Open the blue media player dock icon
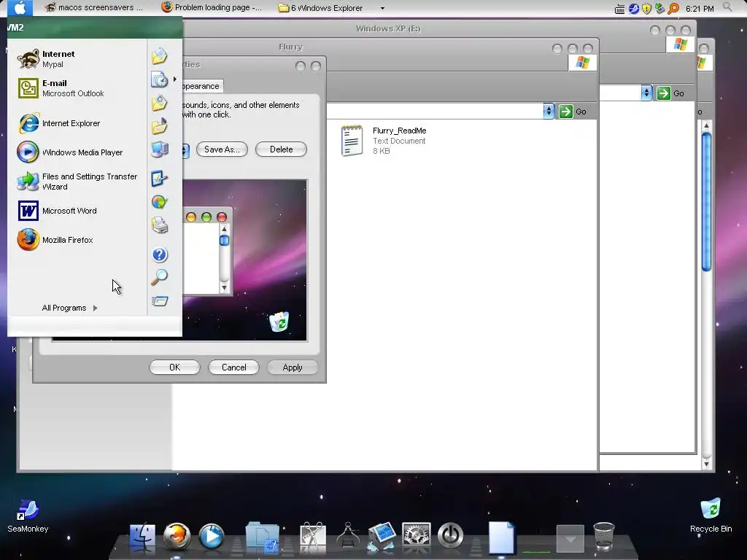Image resolution: width=747 pixels, height=560 pixels. tap(211, 537)
